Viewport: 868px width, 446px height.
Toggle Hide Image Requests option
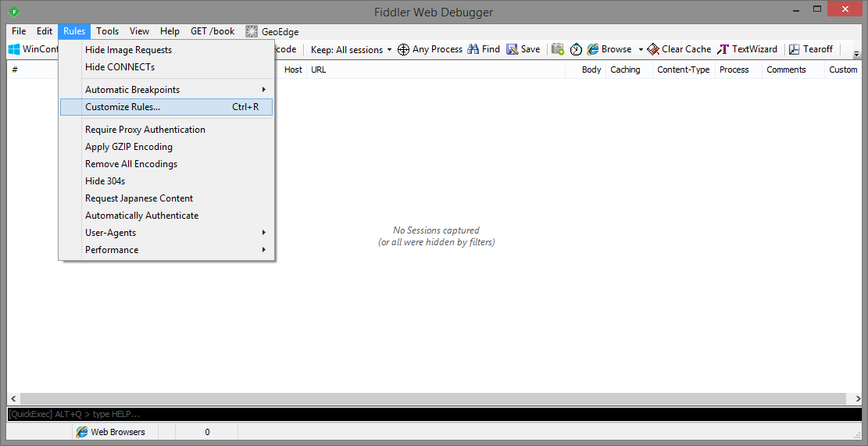click(128, 50)
